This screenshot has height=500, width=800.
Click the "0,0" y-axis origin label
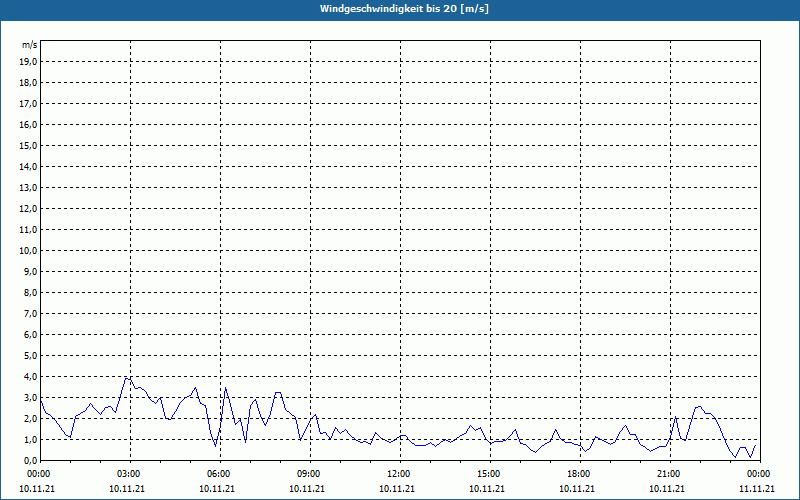31,460
